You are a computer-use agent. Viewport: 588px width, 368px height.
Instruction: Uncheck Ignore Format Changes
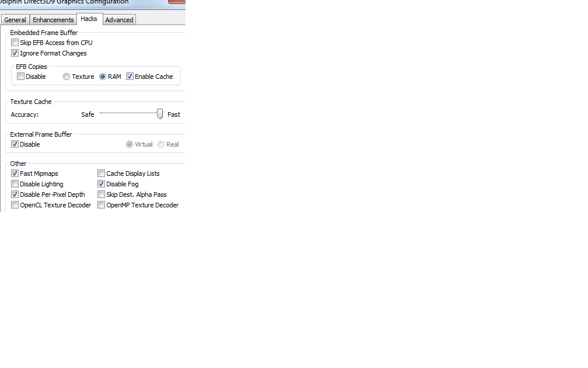coord(15,53)
